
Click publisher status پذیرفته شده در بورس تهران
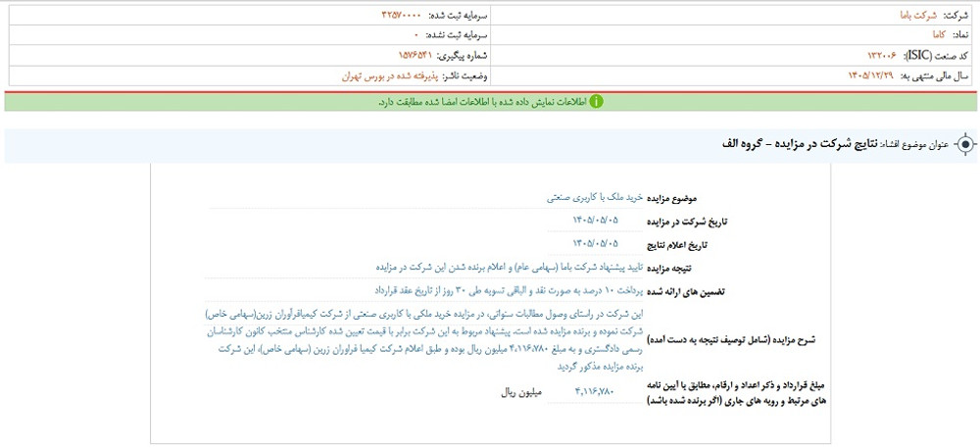tap(389, 76)
